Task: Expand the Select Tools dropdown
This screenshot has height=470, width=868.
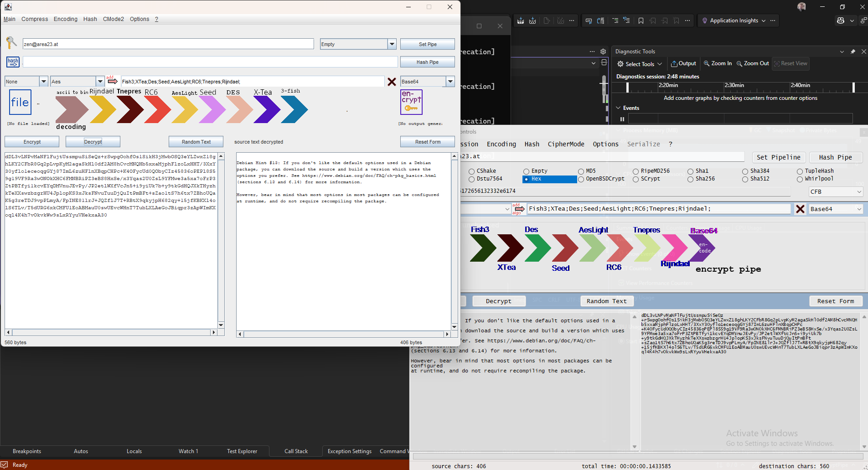Action: (640, 64)
